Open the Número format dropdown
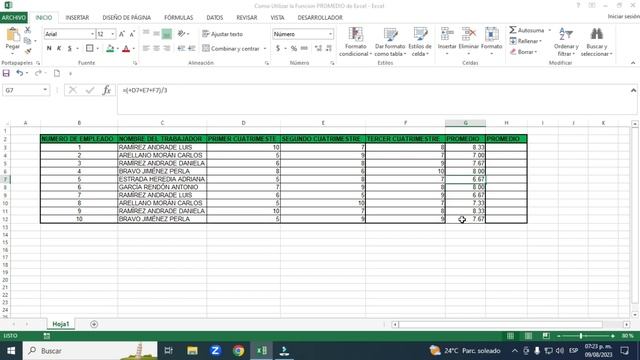Viewport: 640px width, 360px height. [330, 34]
